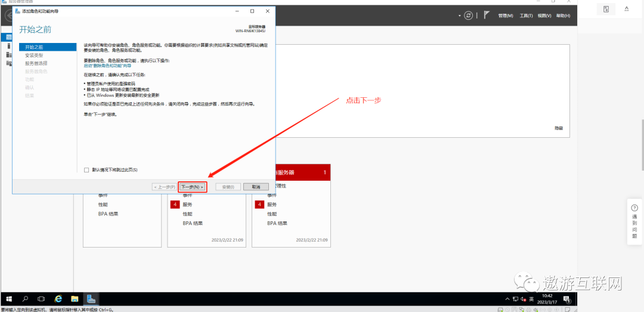Click the document icon at the top right
The height and width of the screenshot is (312, 644).
(x=606, y=9)
